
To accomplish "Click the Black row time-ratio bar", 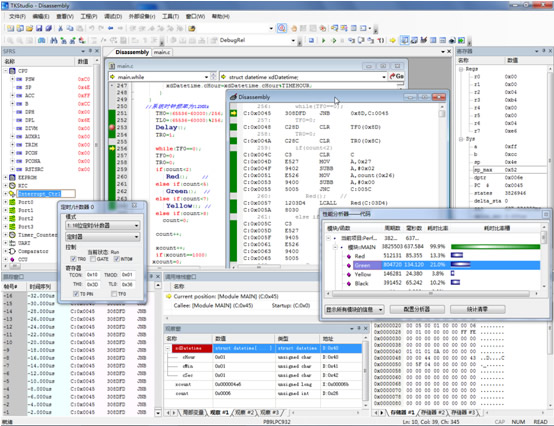I will click(x=455, y=283).
